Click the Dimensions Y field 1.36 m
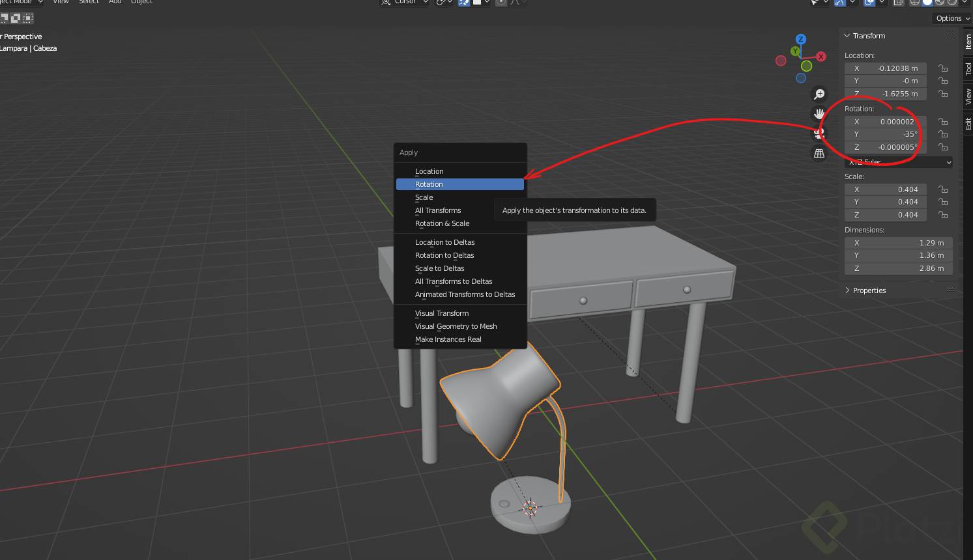This screenshot has height=560, width=973. [899, 255]
